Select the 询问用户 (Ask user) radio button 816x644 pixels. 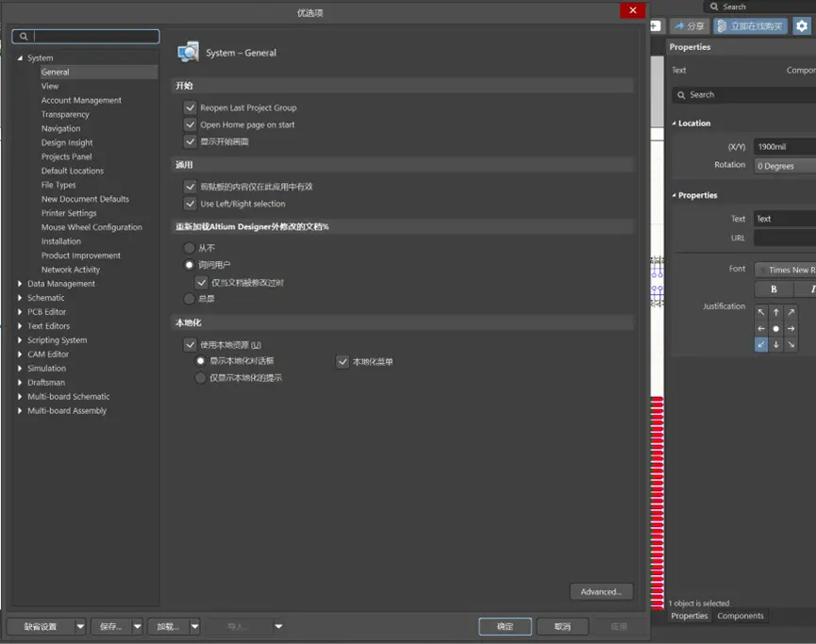190,265
